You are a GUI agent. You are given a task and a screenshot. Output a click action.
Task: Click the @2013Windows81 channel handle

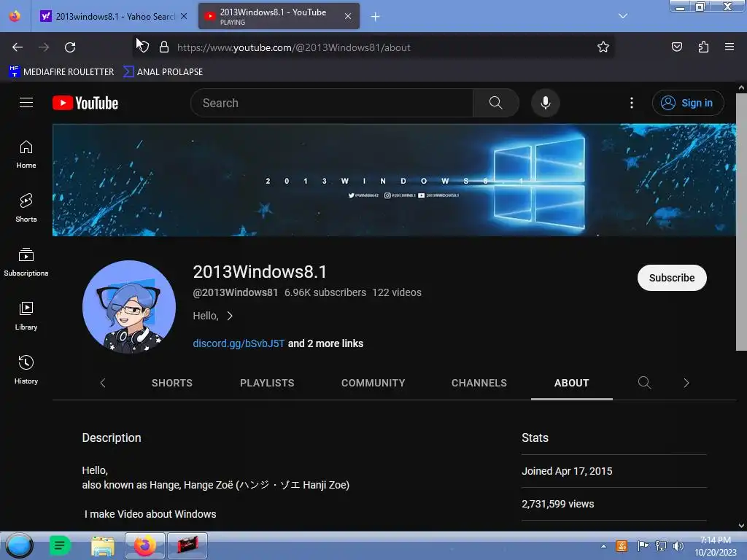pyautogui.click(x=236, y=292)
